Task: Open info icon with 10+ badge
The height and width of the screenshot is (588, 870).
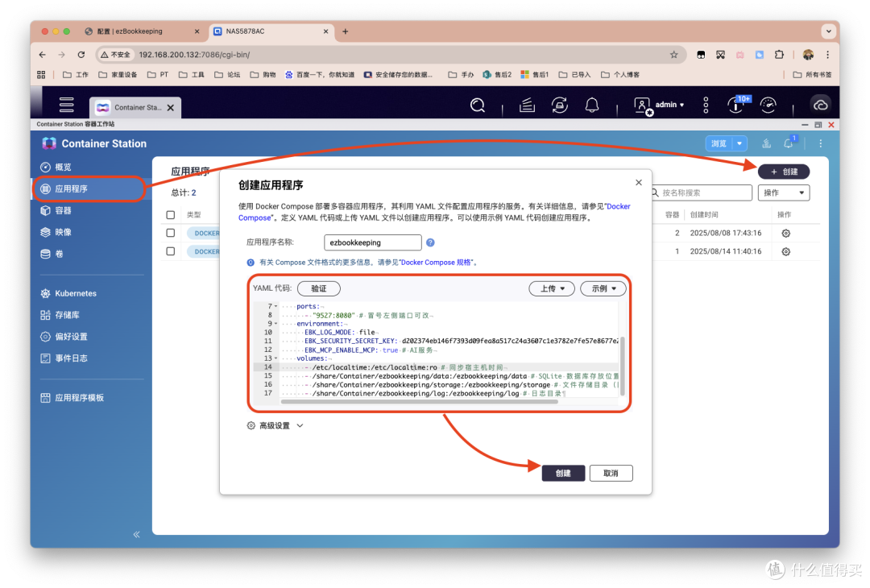Action: click(x=738, y=104)
